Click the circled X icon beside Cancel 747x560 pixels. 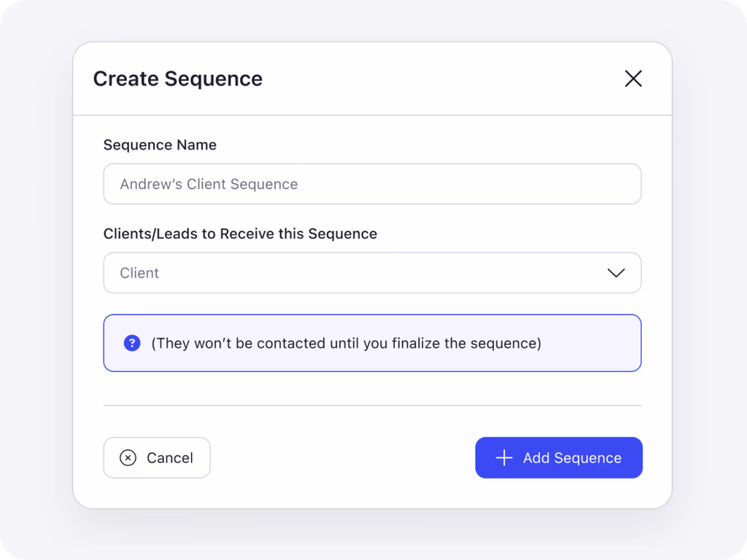(128, 458)
